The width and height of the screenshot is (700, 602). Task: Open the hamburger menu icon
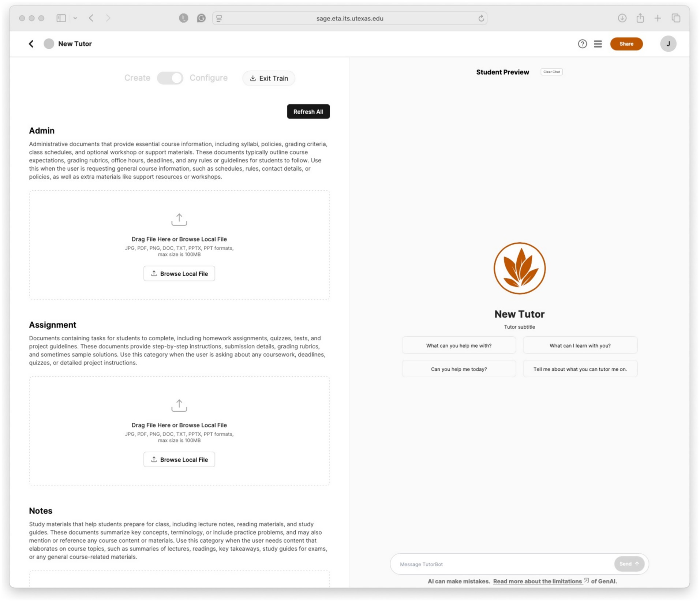[x=598, y=44]
